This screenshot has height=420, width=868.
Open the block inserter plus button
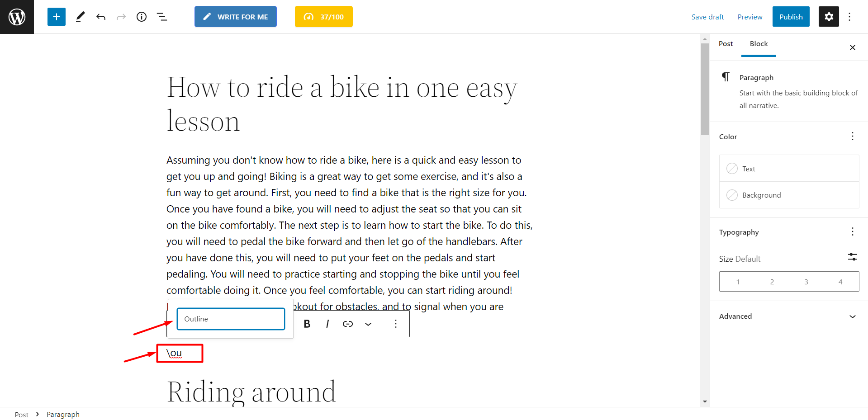point(57,17)
